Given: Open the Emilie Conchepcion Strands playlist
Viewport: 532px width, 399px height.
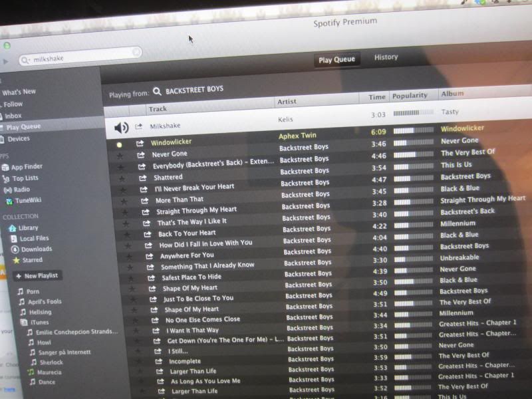Looking at the screenshot, I should point(72,332).
